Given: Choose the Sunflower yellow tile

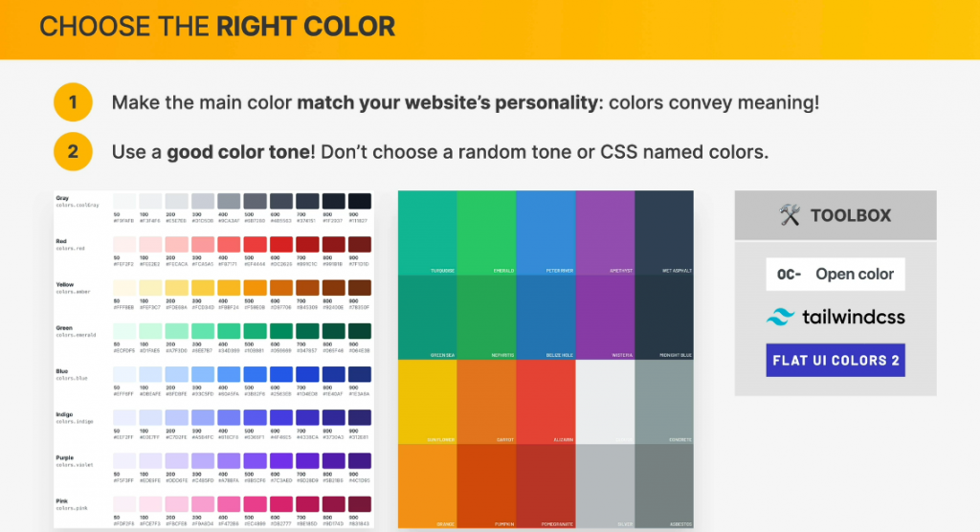Looking at the screenshot, I should (427, 402).
